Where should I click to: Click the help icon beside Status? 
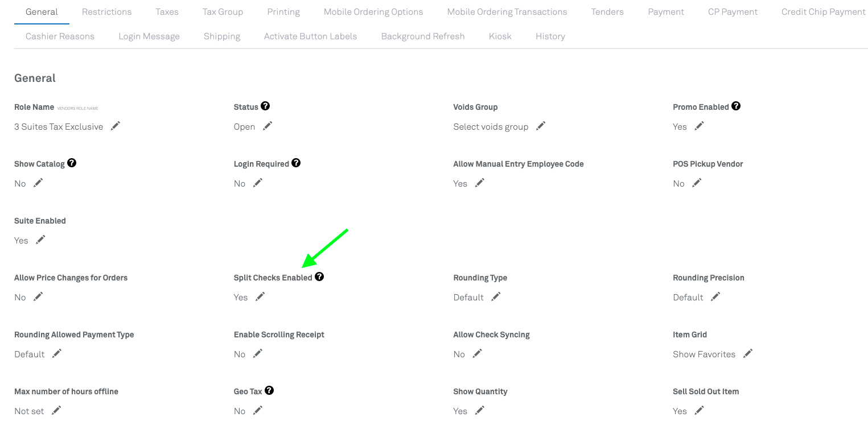pos(265,106)
